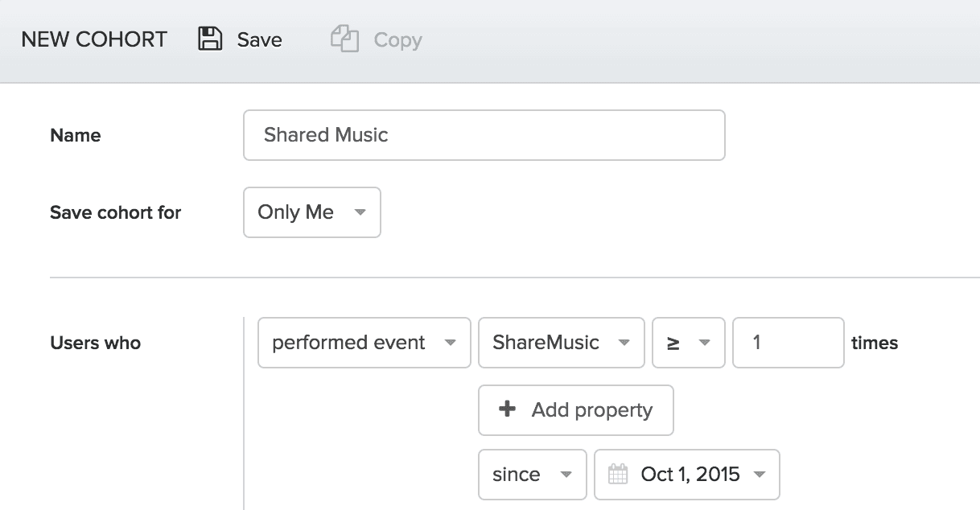Open the Oct 1, 2015 date picker
The image size is (980, 510).
tap(686, 475)
